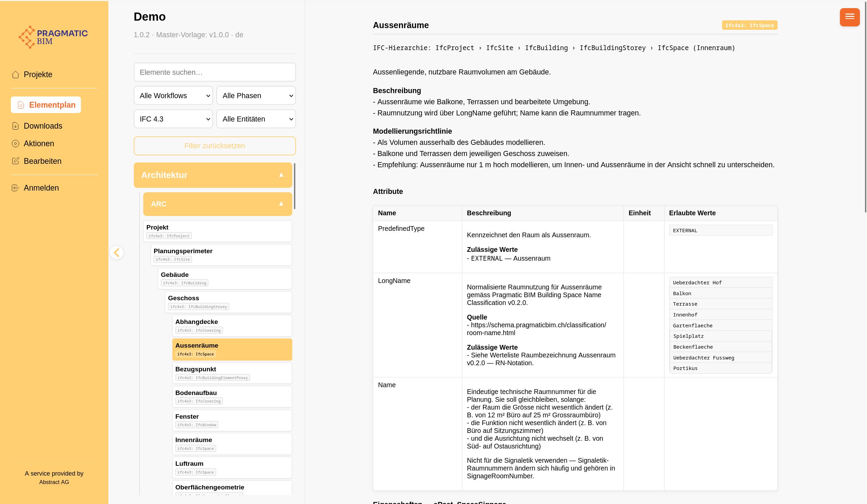Click the page scrollbar on the right
867x504 pixels.
pyautogui.click(x=866, y=107)
